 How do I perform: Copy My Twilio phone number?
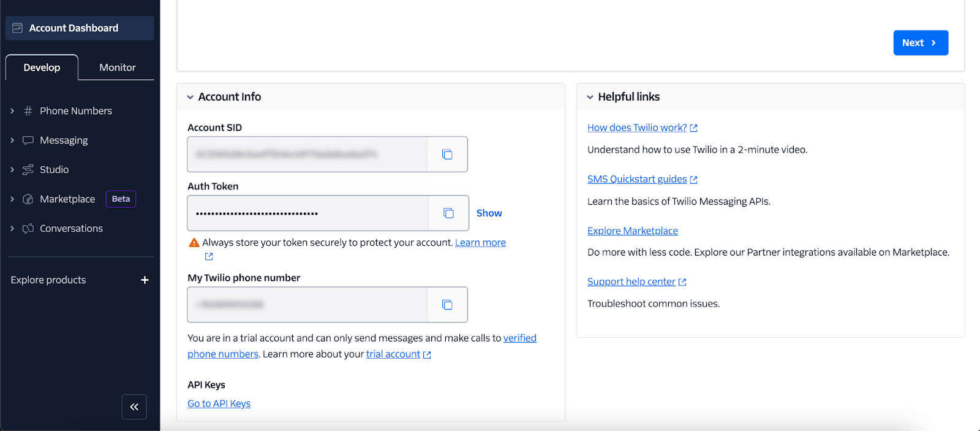pyautogui.click(x=447, y=305)
